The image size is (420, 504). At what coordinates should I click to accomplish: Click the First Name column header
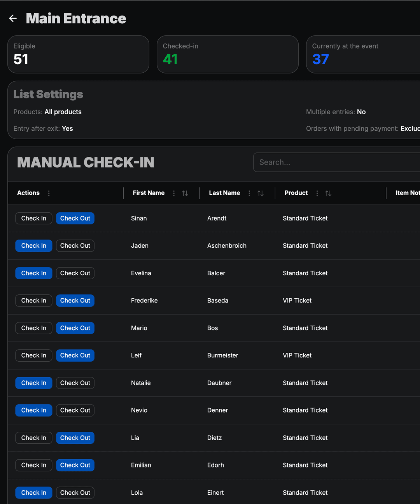(149, 193)
